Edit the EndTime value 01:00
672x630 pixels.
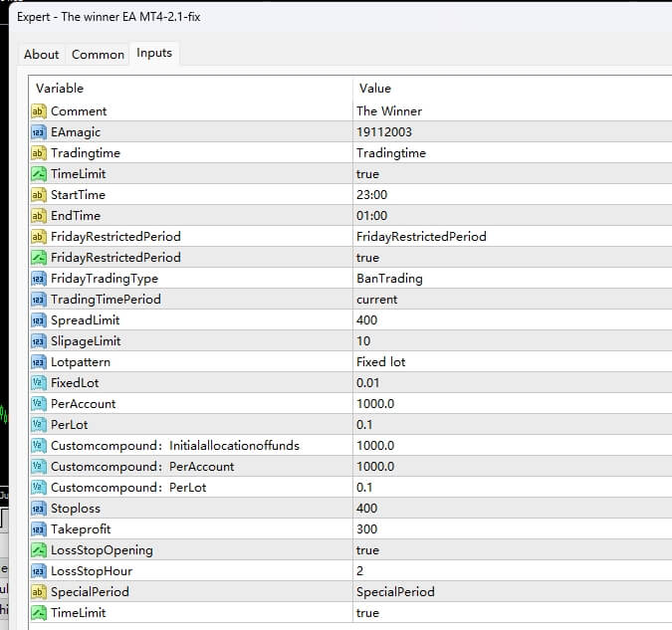tap(512, 216)
